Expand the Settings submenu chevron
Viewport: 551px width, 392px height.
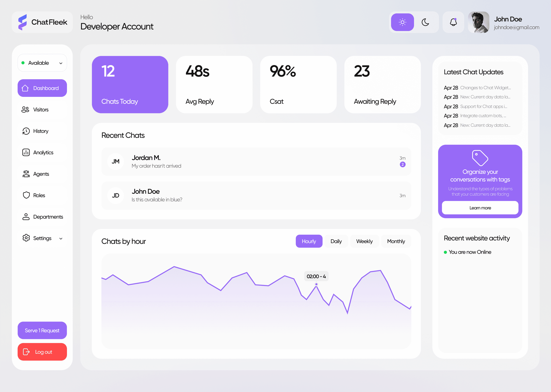[61, 238]
